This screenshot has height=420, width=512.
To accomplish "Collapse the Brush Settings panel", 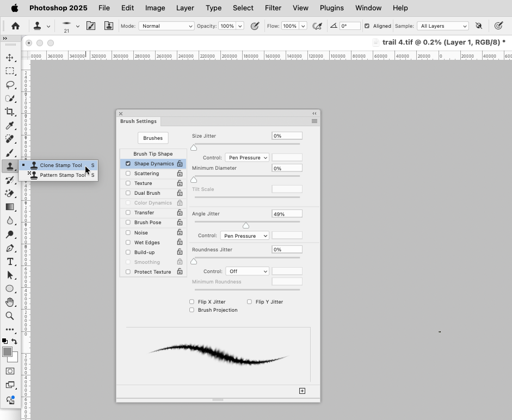I will click(x=314, y=113).
